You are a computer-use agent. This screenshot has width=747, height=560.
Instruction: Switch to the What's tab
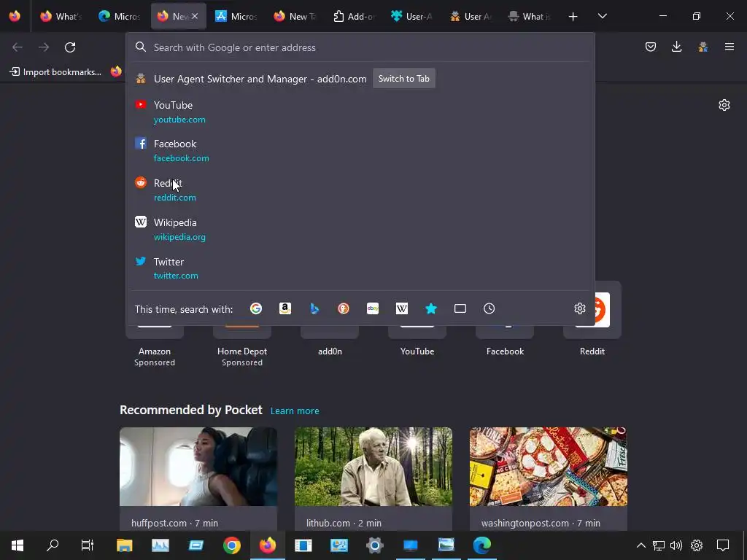61,16
